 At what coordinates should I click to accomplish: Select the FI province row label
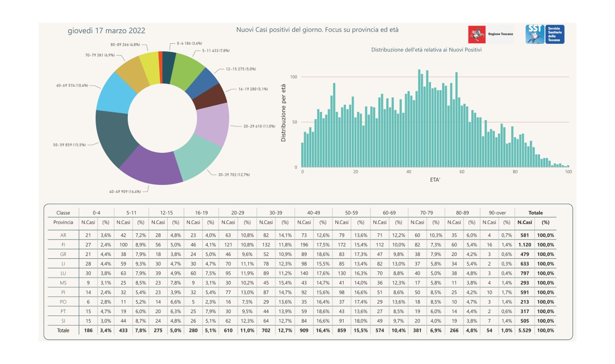(63, 245)
